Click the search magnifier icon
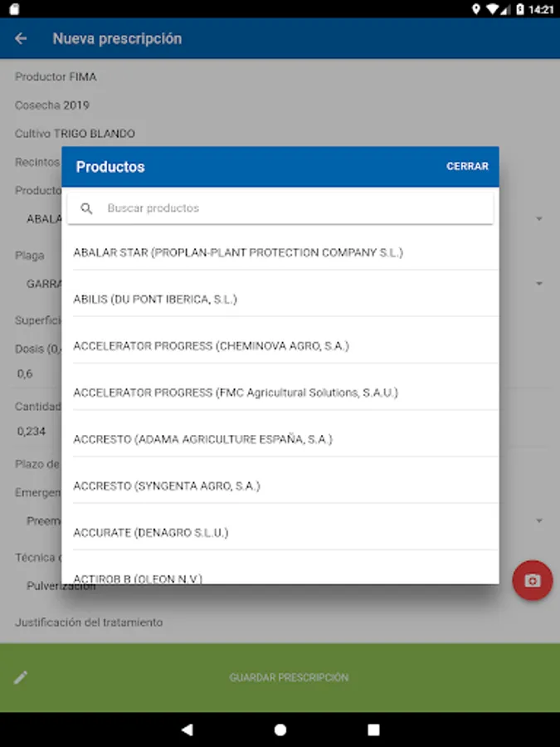Image resolution: width=560 pixels, height=747 pixels. 86,208
